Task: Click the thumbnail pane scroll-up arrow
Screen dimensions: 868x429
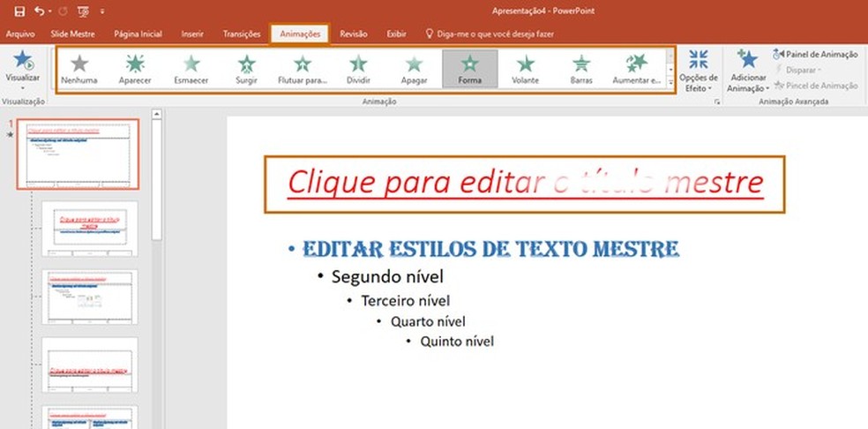Action: tap(157, 114)
